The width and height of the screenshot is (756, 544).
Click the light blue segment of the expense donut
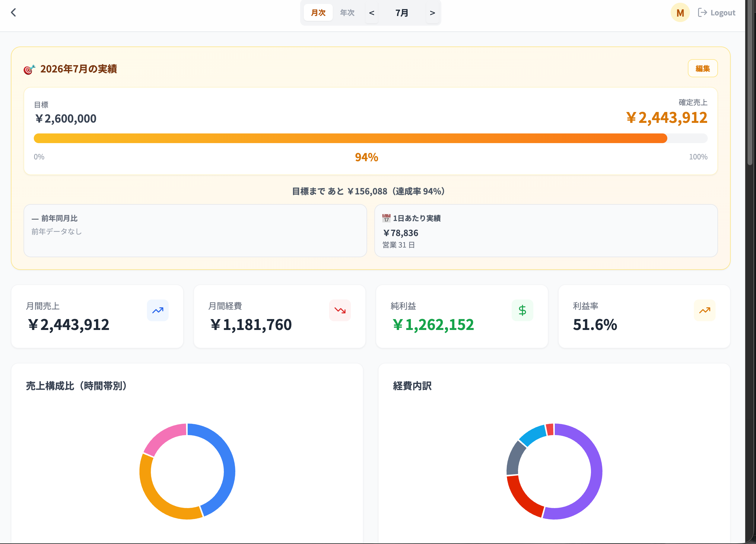(x=533, y=434)
